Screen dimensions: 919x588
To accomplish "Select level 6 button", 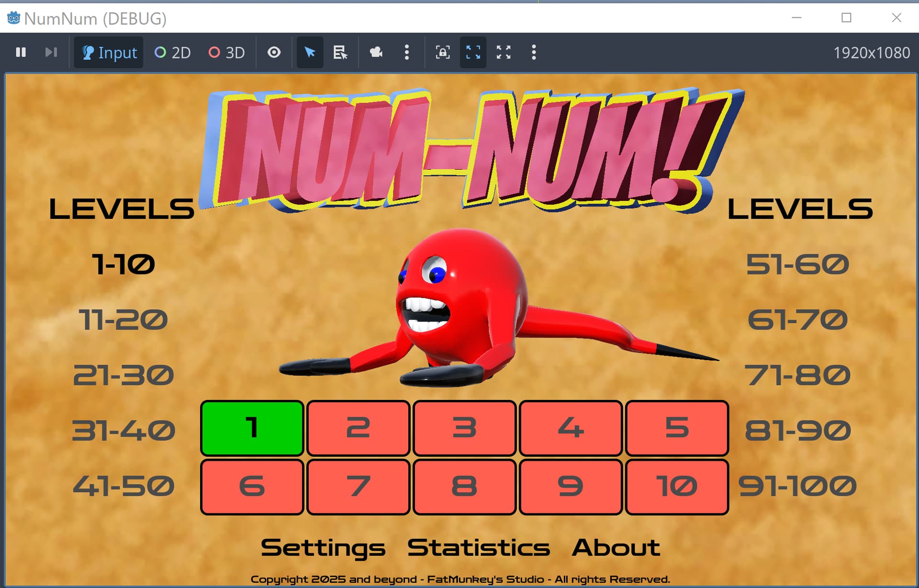I will (x=252, y=487).
